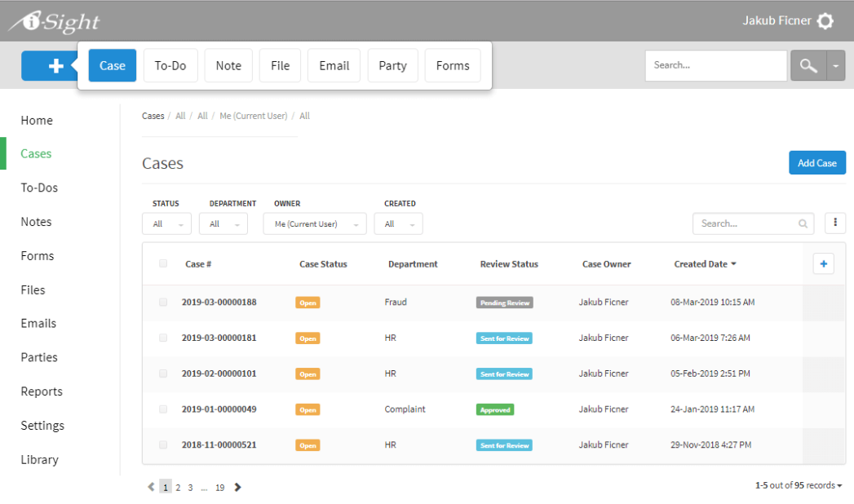The image size is (854, 504).
Task: Open case 2019-02-00000101
Action: click(x=219, y=374)
